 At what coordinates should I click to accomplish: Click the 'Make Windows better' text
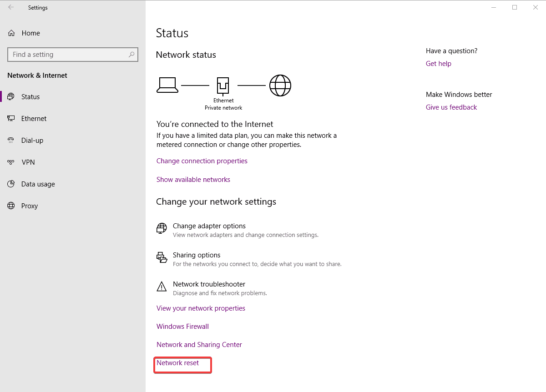pyautogui.click(x=459, y=95)
